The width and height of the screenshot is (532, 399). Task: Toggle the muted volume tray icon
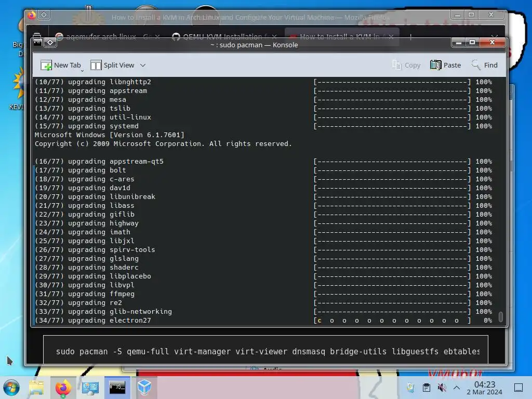(442, 388)
